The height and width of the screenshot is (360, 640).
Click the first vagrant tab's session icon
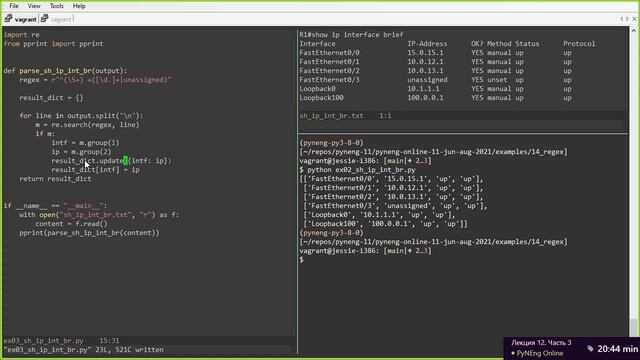[x=8, y=18]
